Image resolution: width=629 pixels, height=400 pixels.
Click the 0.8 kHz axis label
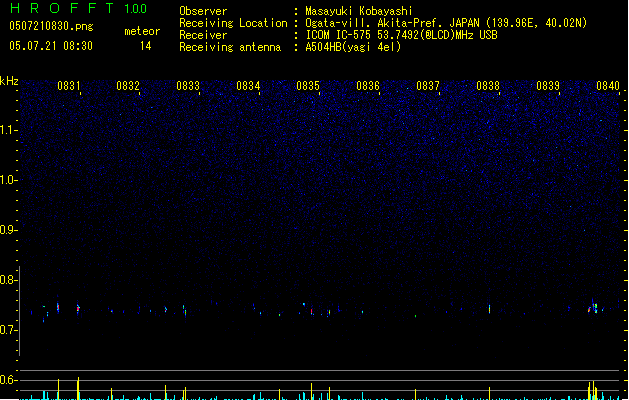(x=8, y=280)
